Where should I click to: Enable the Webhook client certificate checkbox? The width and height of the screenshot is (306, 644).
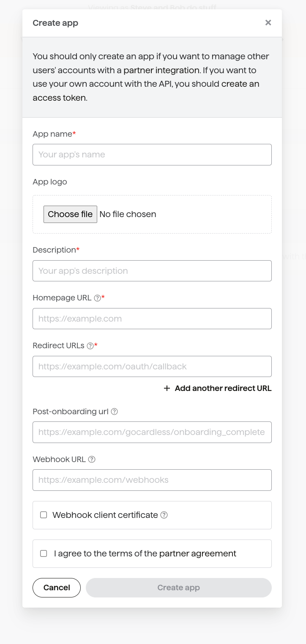pyautogui.click(x=44, y=515)
